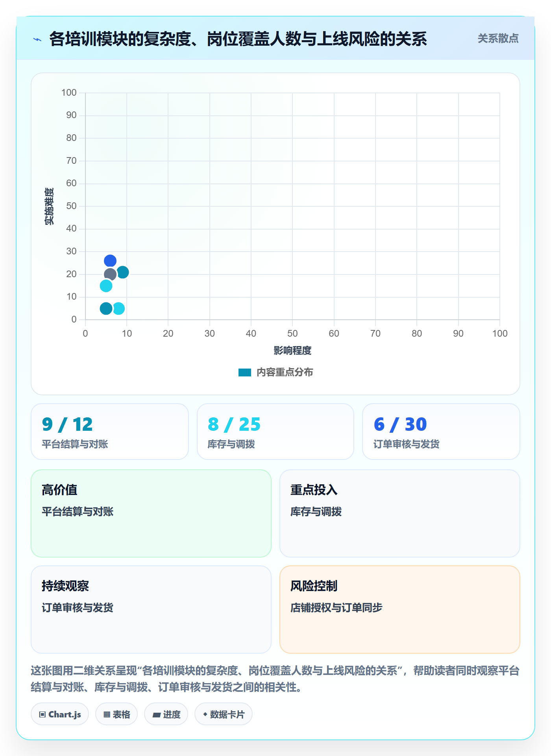Click the 实施难度 y-axis title
This screenshot has height=756, width=551.
49,206
